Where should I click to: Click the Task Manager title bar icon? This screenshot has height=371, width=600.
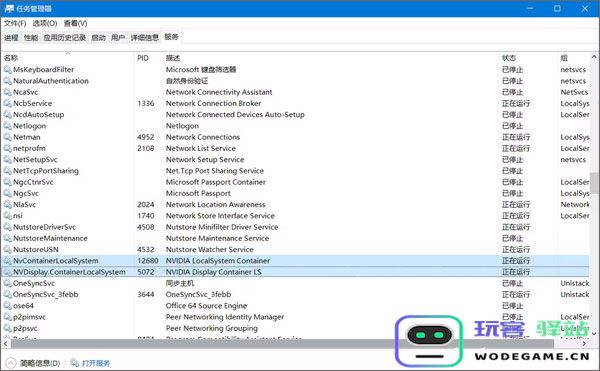click(x=9, y=8)
